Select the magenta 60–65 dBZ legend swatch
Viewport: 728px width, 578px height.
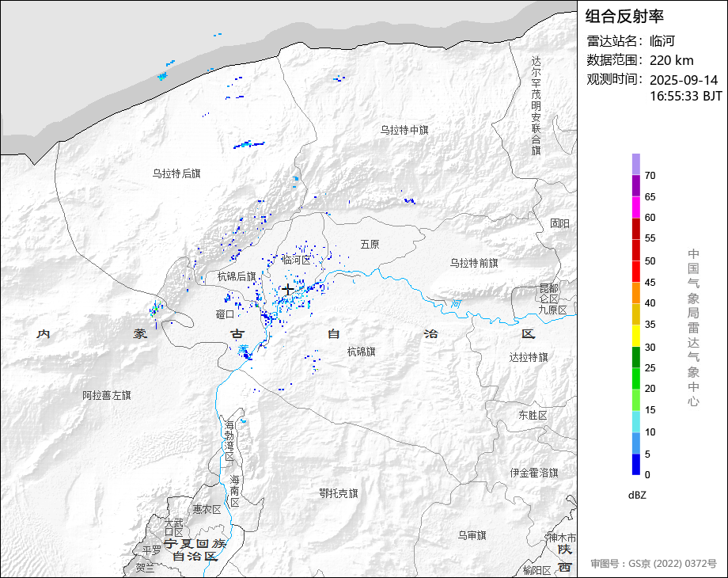click(x=636, y=207)
